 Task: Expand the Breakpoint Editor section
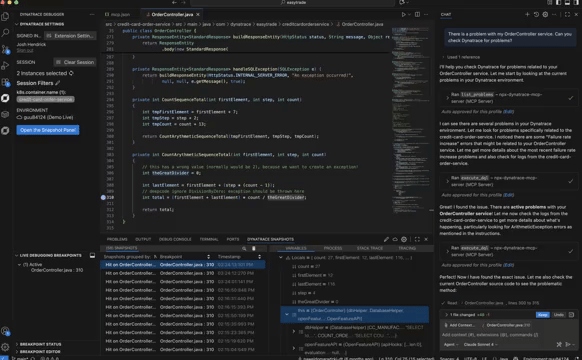17,351
